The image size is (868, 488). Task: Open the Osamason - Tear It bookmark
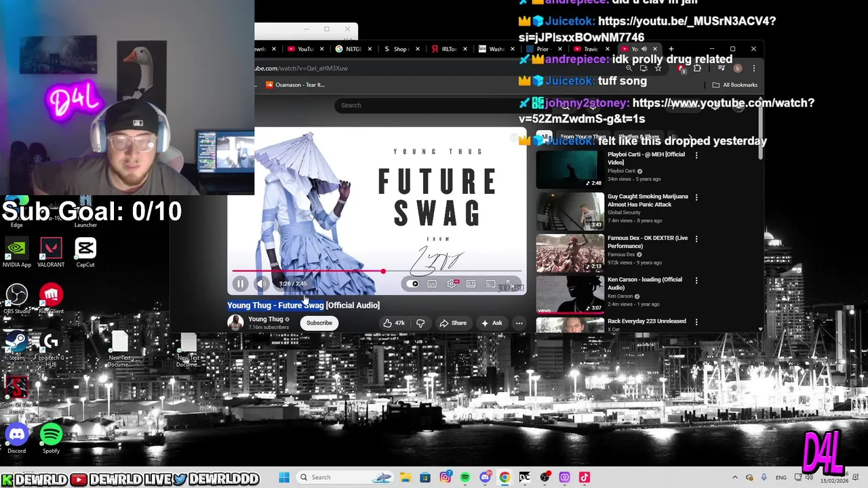(296, 85)
